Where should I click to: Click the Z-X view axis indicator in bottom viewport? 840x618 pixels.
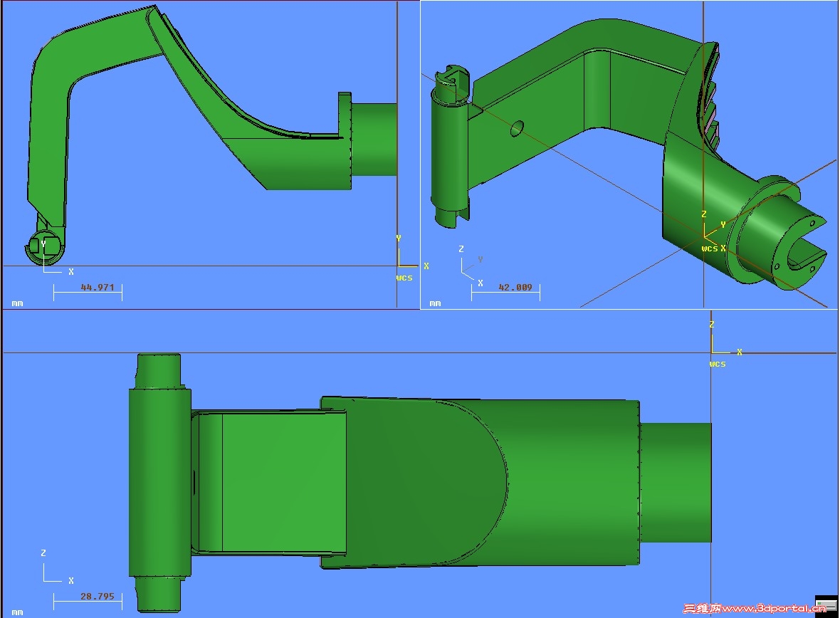58,567
